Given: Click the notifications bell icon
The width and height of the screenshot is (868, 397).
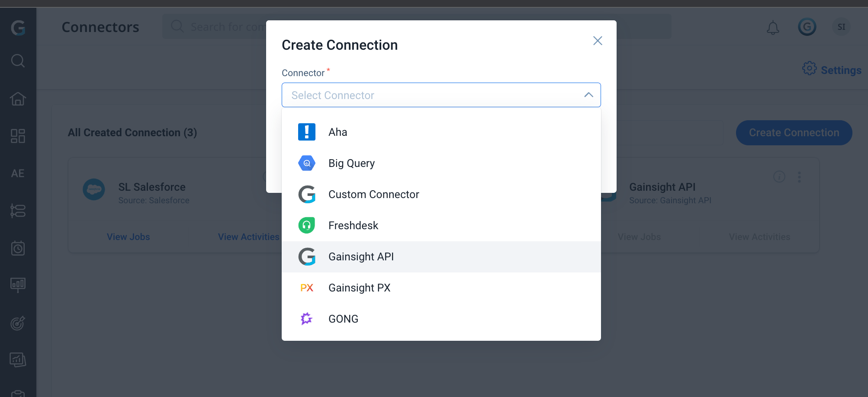Looking at the screenshot, I should tap(773, 28).
